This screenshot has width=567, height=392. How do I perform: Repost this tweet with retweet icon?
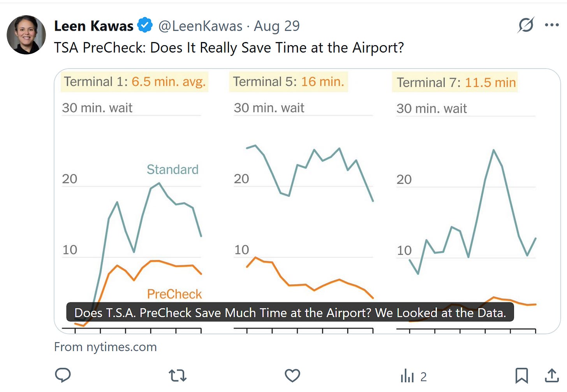coord(178,376)
